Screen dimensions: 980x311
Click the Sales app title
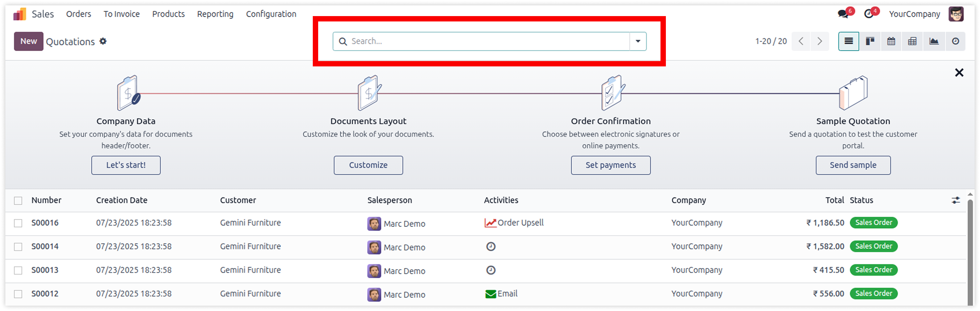43,14
